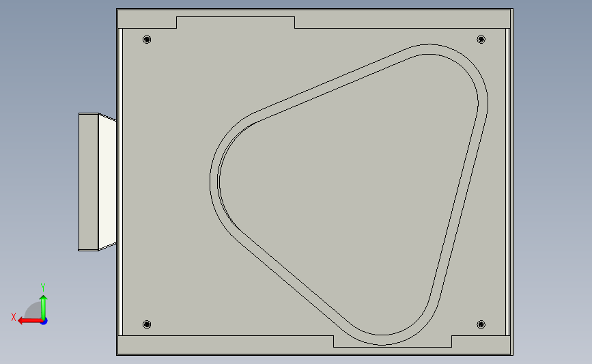Click the "X" axis label
The width and height of the screenshot is (592, 364).
(14, 317)
